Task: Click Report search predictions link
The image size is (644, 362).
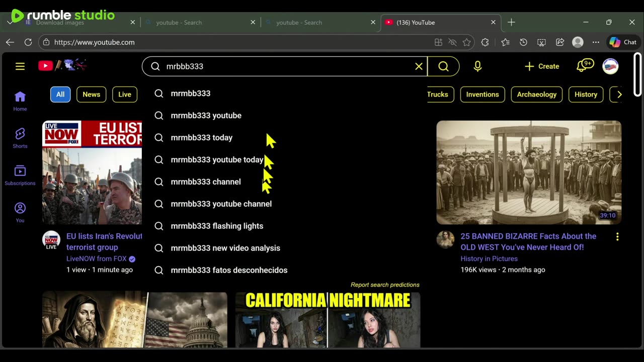Action: pyautogui.click(x=385, y=285)
